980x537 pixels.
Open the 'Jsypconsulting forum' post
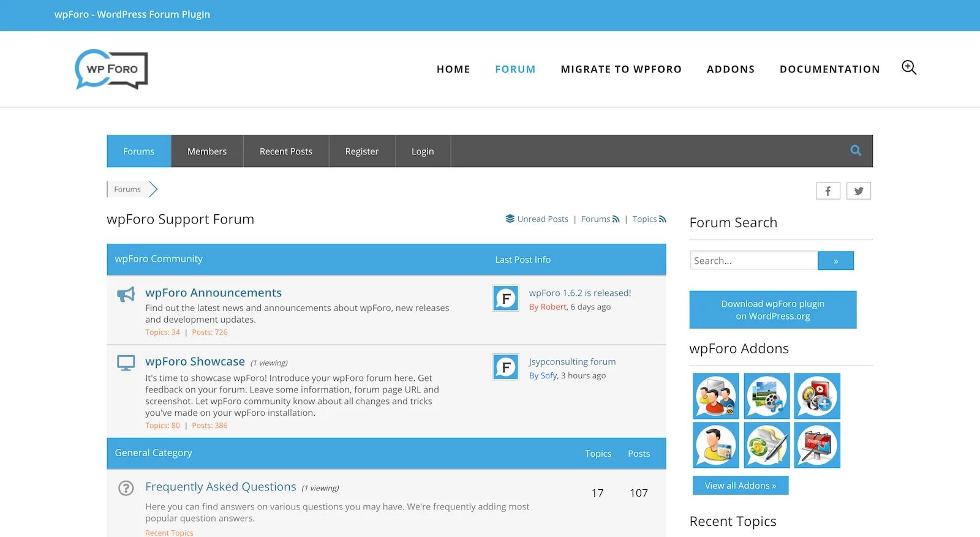573,361
